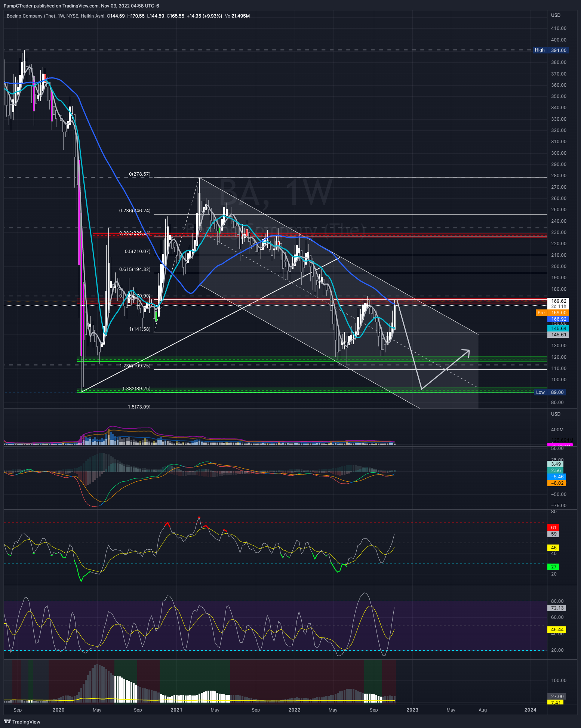Click the -75.00 MACD pane scale label
This screenshot has height=728, width=581.
pos(559,506)
